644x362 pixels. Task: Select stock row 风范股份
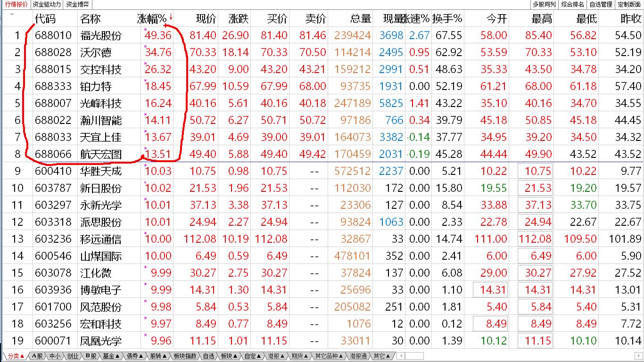(322, 307)
